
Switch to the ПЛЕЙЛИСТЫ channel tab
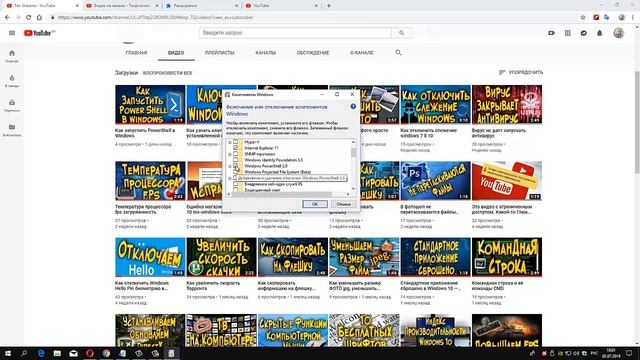pos(220,53)
